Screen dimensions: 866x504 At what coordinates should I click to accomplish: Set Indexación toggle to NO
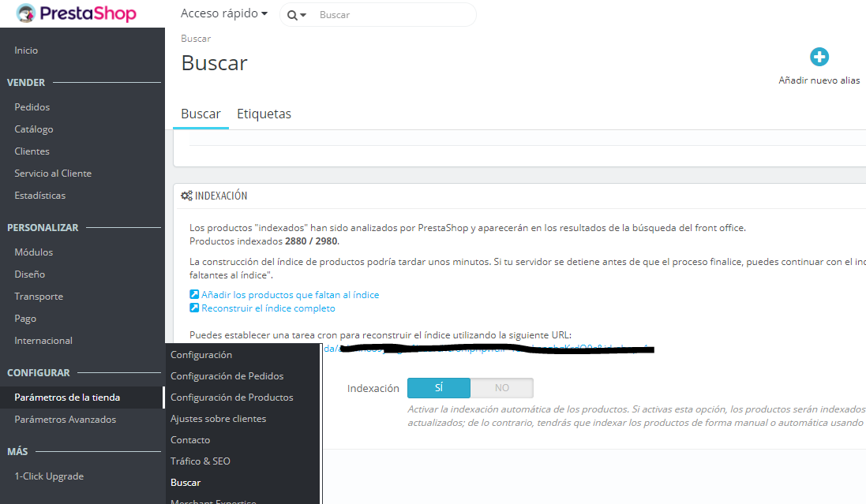click(501, 388)
